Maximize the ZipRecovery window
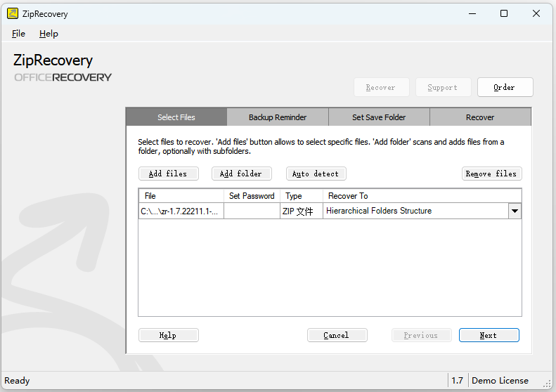Viewport: 556px width, 392px height. click(x=504, y=14)
